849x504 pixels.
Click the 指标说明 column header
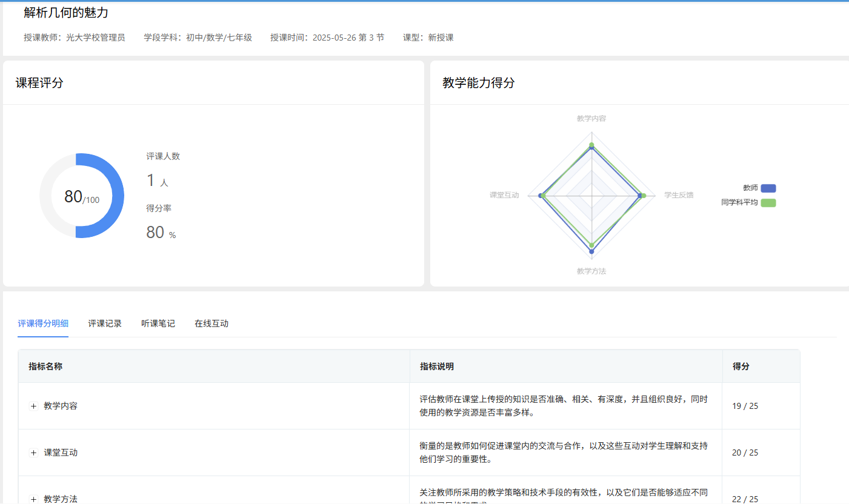[437, 366]
